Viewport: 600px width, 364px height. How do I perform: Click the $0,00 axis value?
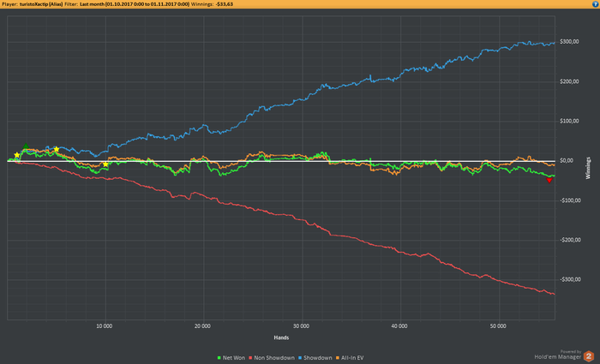(567, 161)
